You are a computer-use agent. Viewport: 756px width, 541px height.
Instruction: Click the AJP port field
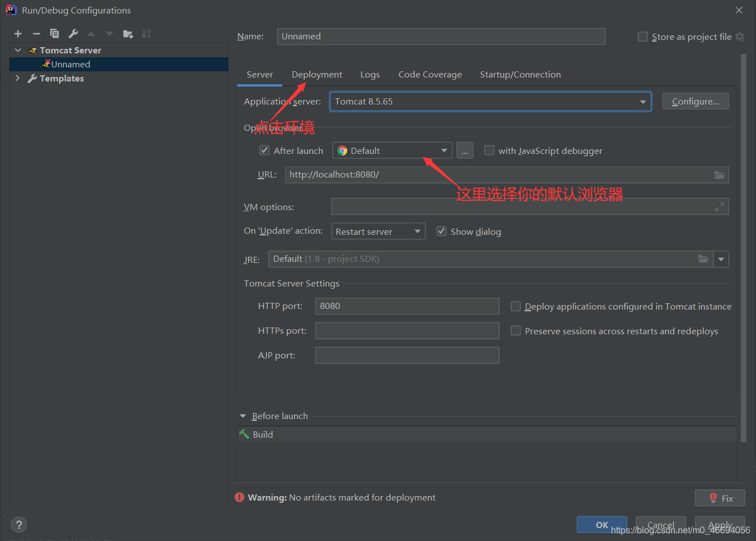coord(407,356)
